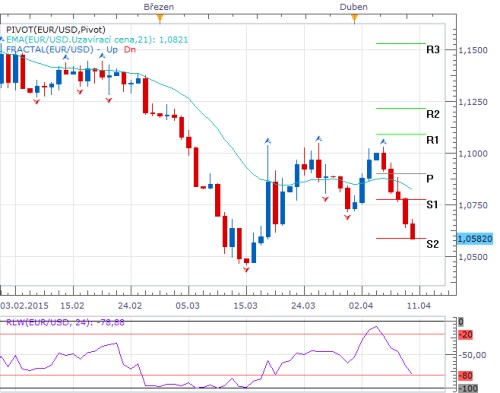Click the S1 pivot level label

[x=432, y=204]
